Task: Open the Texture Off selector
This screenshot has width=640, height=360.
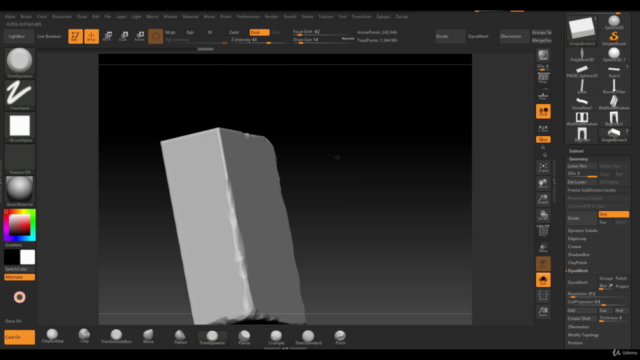Action: [x=19, y=160]
